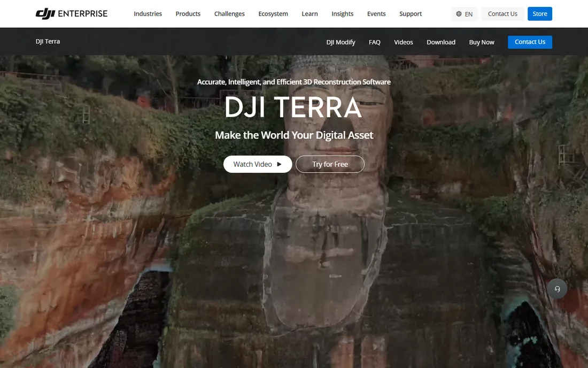
Task: Click the blue Contact Us button in sub-navigation
Action: [530, 42]
